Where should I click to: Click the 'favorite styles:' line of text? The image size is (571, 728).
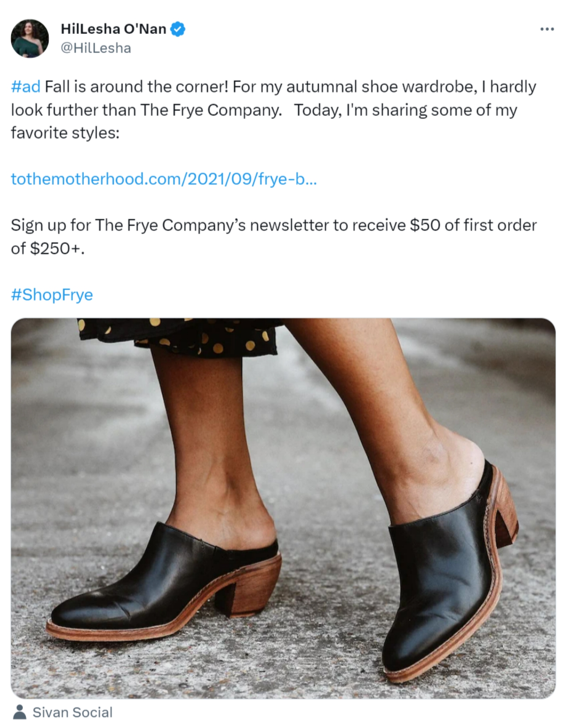tap(65, 133)
